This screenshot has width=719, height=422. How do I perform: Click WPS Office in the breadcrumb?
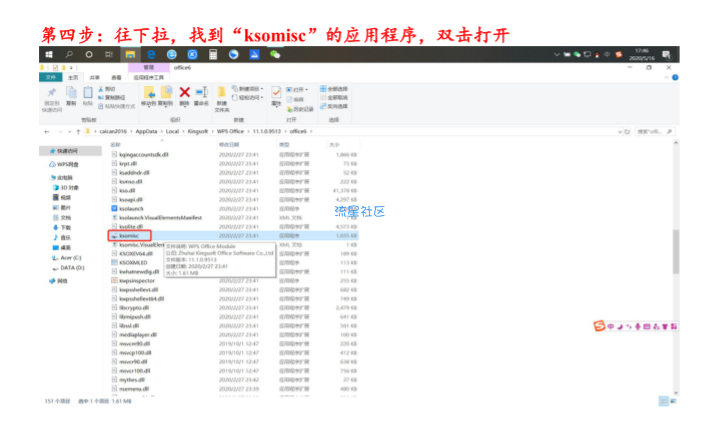click(x=230, y=132)
